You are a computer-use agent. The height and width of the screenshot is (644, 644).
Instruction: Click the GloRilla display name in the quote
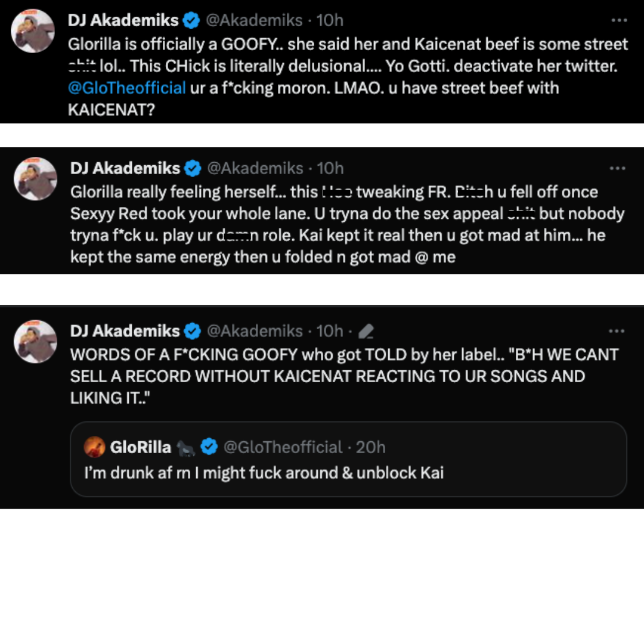point(141,447)
